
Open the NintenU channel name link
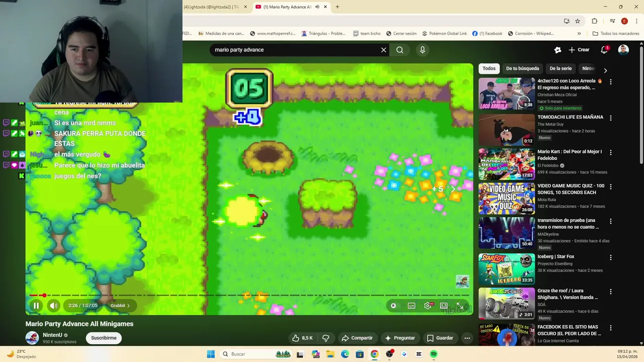point(52,335)
